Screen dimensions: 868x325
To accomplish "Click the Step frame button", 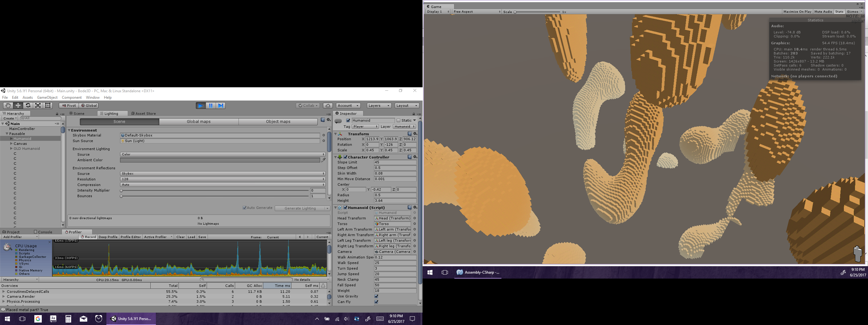I will tap(221, 106).
